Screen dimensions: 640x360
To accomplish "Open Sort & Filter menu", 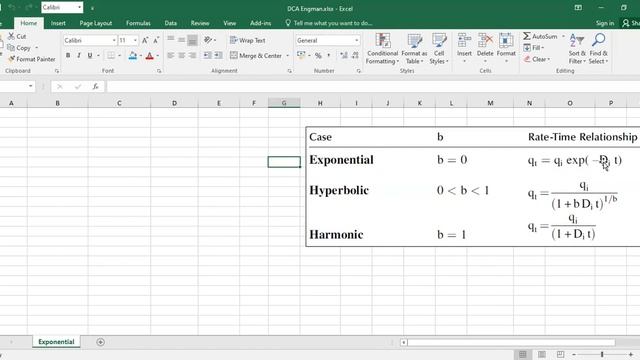I will (577, 49).
